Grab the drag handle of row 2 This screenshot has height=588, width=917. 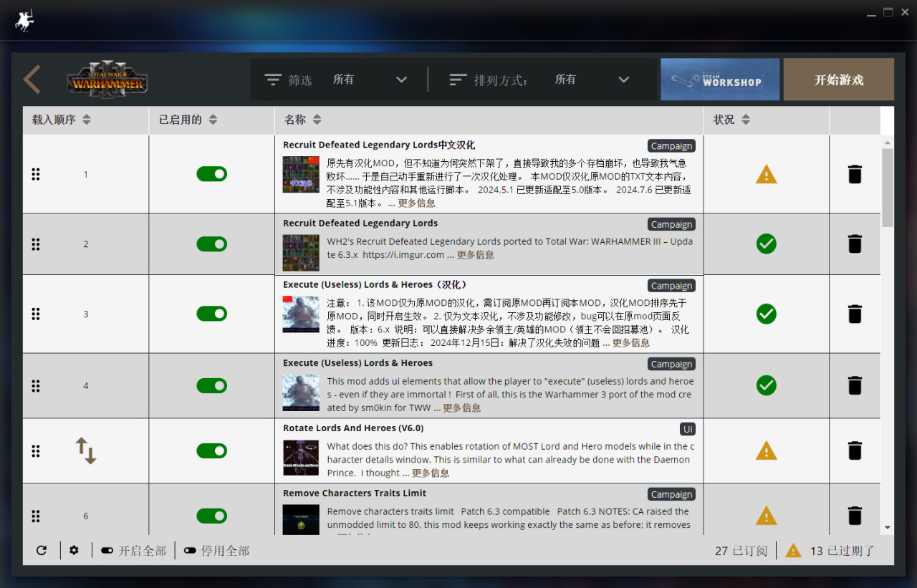click(x=36, y=244)
